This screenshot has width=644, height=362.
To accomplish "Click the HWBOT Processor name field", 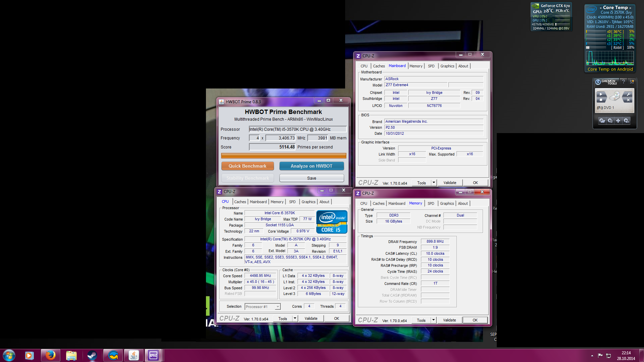I will point(298,129).
